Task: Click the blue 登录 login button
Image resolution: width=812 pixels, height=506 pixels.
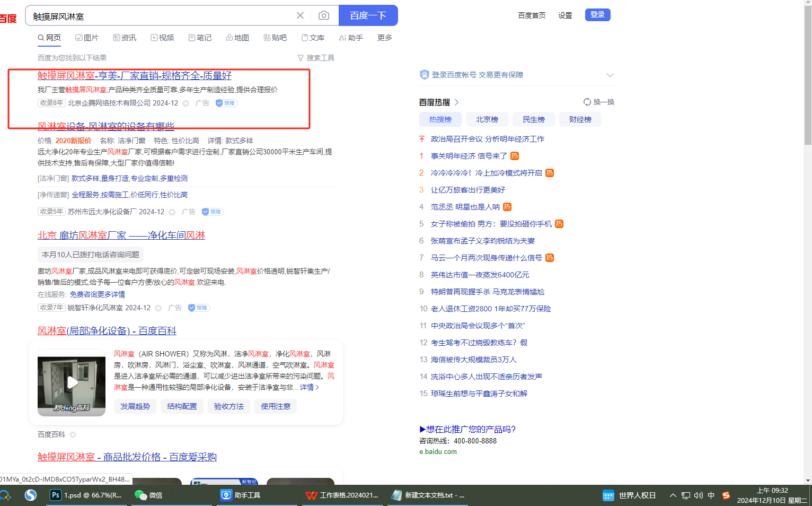Action: pyautogui.click(x=597, y=15)
